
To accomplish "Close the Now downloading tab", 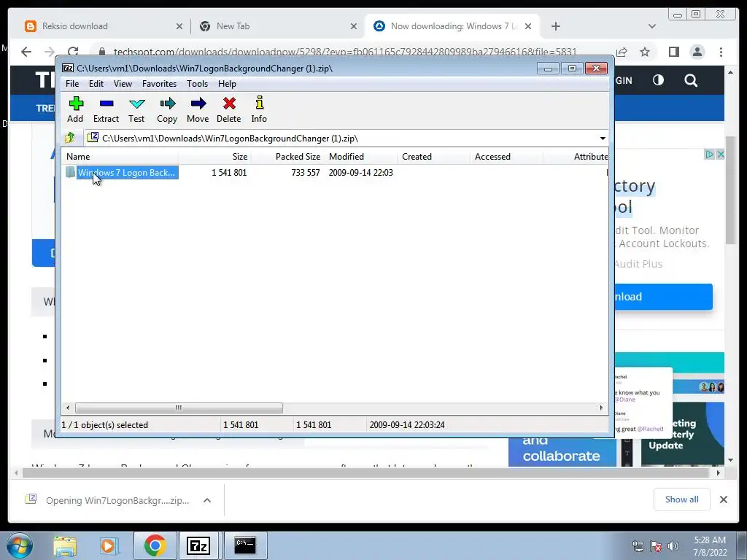I will [528, 26].
